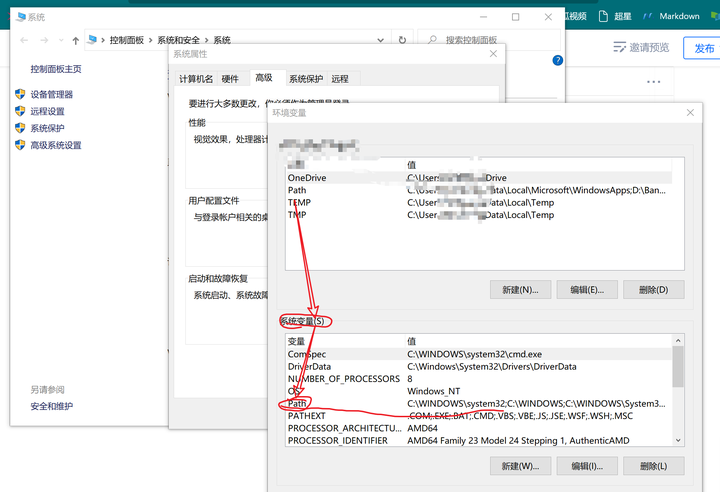
Task: Click the shield icon beside 远程设置
Action: pos(20,111)
